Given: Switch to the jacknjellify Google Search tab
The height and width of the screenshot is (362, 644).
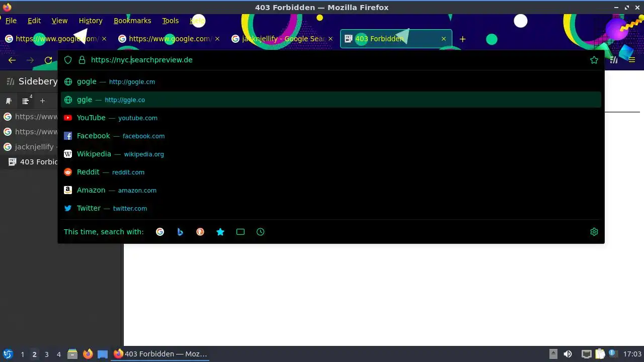Looking at the screenshot, I should (x=283, y=39).
